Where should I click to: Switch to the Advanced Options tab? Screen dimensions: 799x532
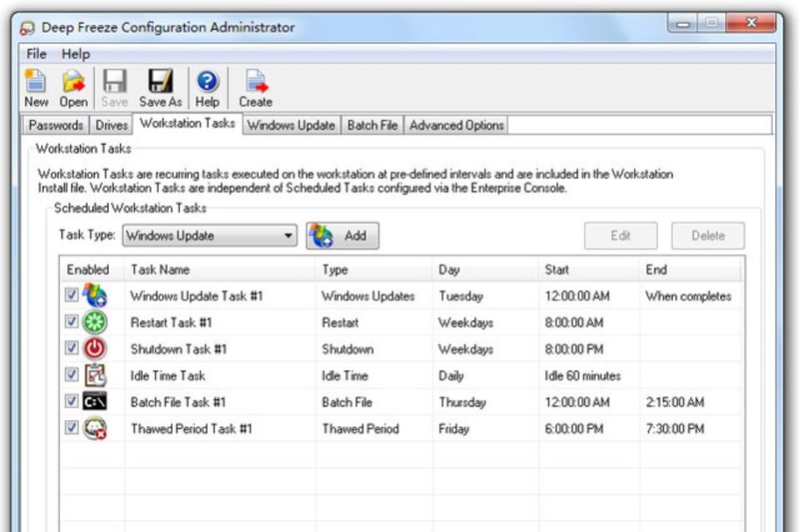coord(456,126)
